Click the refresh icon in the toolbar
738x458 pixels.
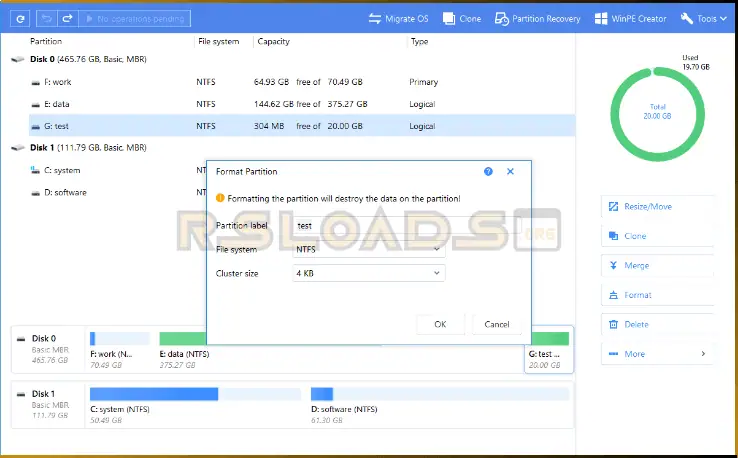20,19
